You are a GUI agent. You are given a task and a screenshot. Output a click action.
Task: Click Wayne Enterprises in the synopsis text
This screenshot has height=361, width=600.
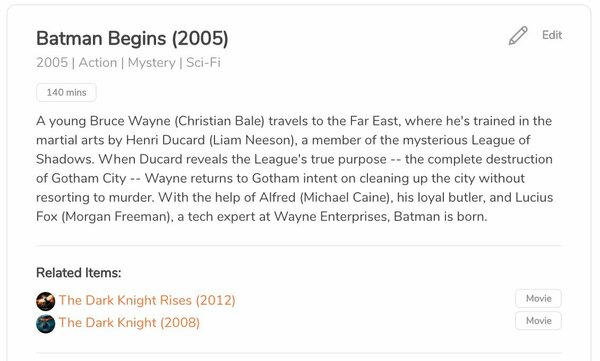click(331, 217)
